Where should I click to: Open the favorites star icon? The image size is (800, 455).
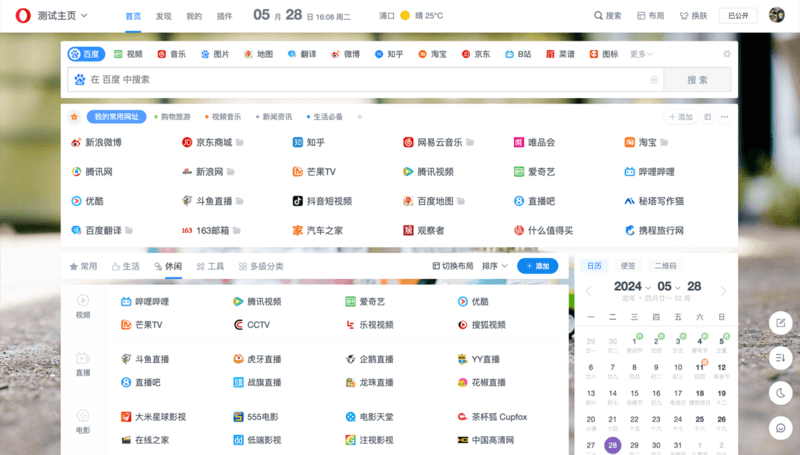(74, 117)
